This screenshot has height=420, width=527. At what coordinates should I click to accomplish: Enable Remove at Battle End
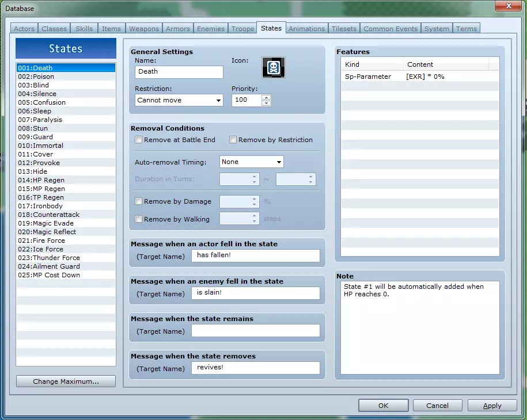point(138,140)
